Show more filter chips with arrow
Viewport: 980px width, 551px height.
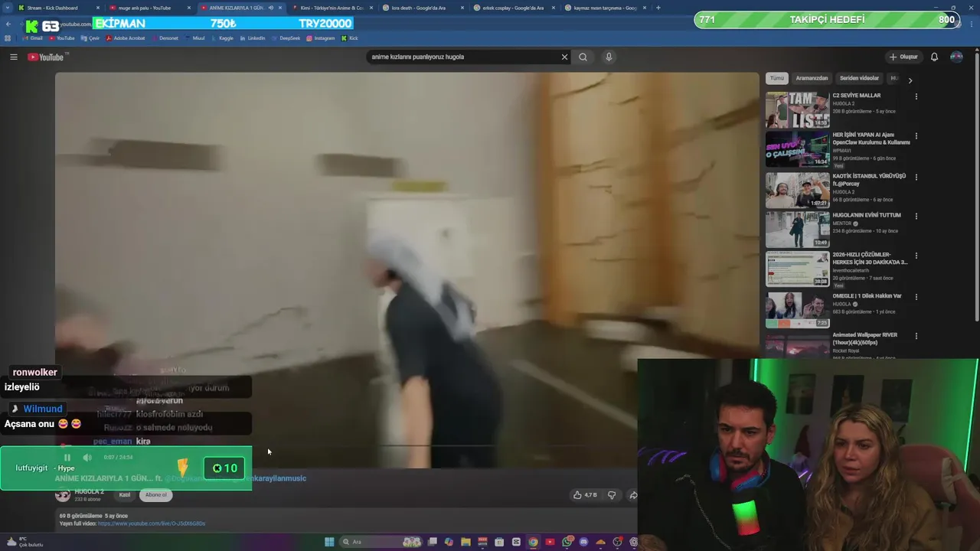pos(910,80)
